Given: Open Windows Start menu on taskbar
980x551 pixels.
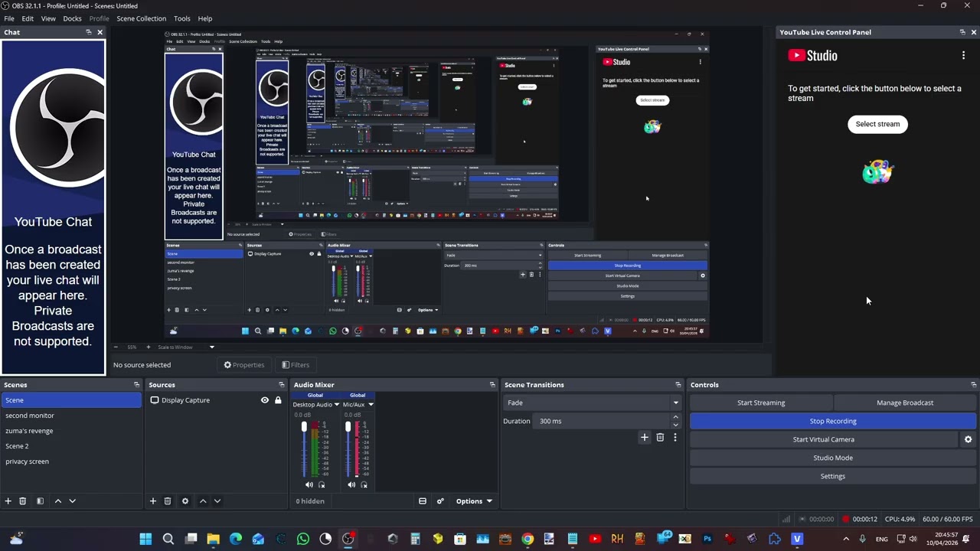Looking at the screenshot, I should coord(145,539).
